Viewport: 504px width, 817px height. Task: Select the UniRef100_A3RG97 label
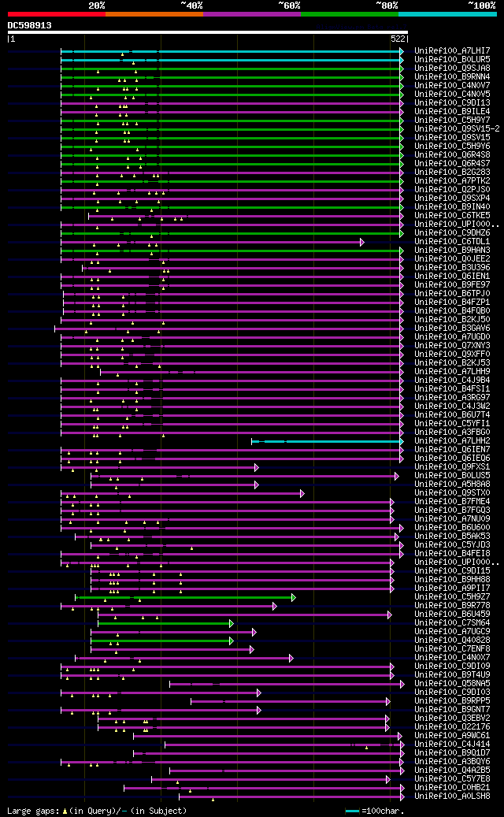click(x=452, y=398)
